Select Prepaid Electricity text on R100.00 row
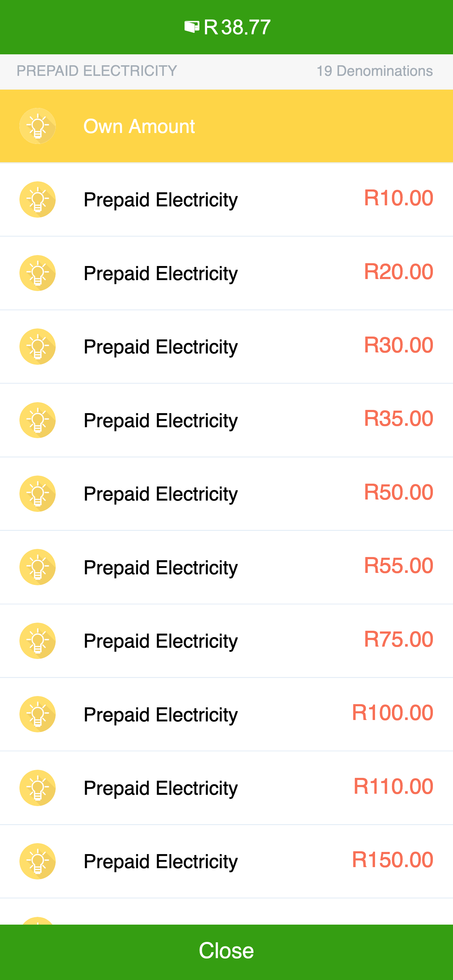The width and height of the screenshot is (453, 980). (x=161, y=715)
